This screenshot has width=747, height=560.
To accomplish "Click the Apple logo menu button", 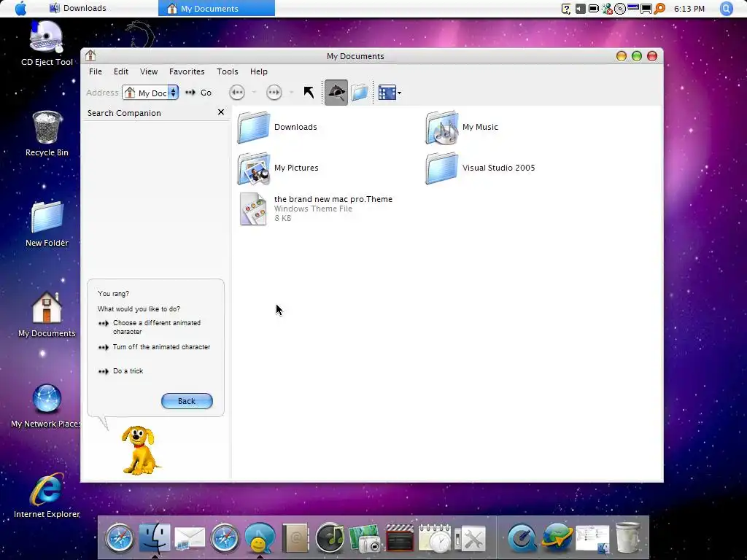I will pyautogui.click(x=20, y=8).
